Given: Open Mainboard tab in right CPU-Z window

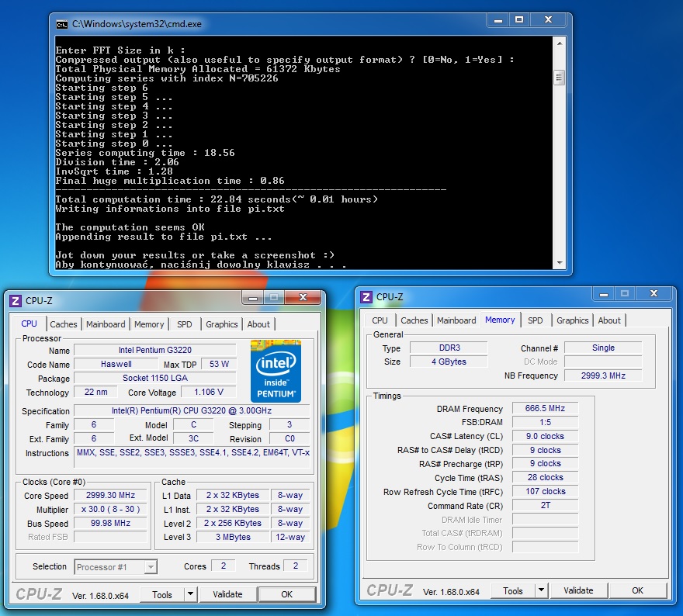Looking at the screenshot, I should (456, 320).
